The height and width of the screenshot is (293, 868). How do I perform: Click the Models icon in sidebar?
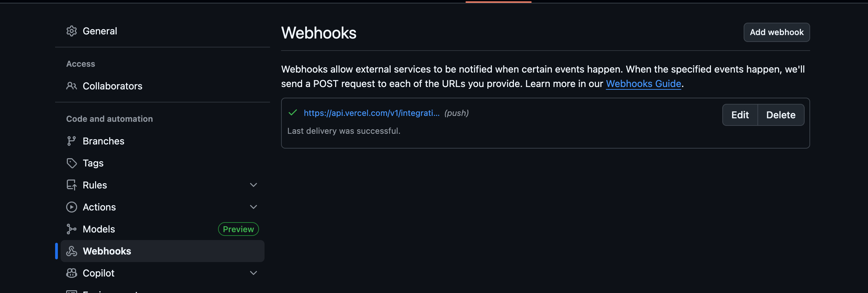[x=72, y=229]
